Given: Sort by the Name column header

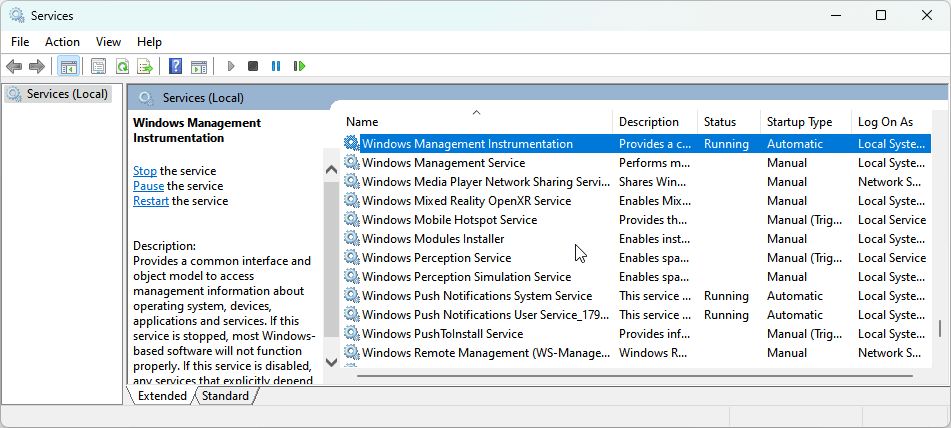Looking at the screenshot, I should [476, 122].
